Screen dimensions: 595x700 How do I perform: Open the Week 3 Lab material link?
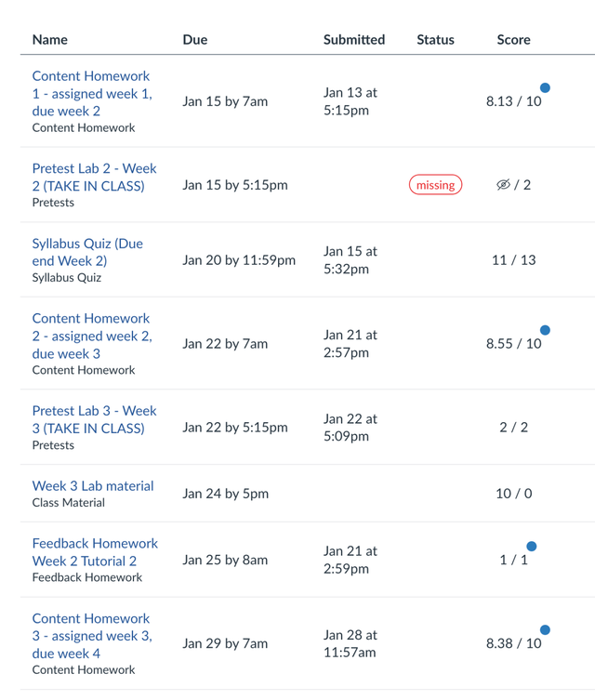tap(93, 486)
